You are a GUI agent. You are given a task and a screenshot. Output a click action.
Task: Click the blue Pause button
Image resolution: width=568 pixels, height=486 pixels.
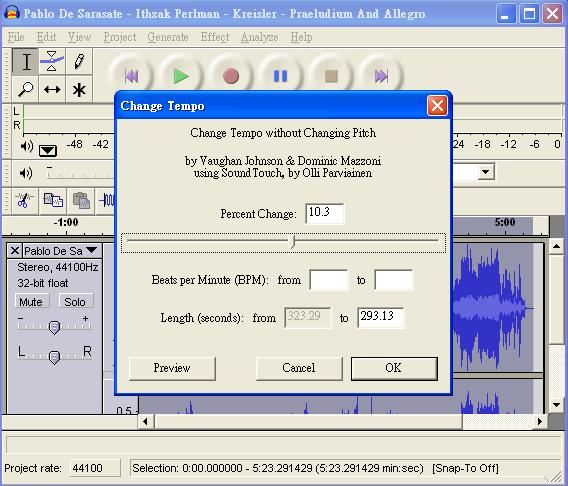coord(280,76)
